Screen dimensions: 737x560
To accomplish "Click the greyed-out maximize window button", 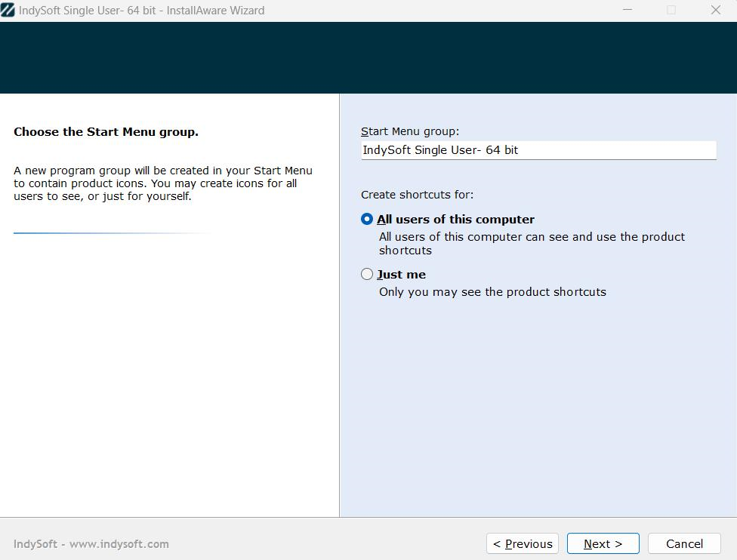I will pos(671,11).
